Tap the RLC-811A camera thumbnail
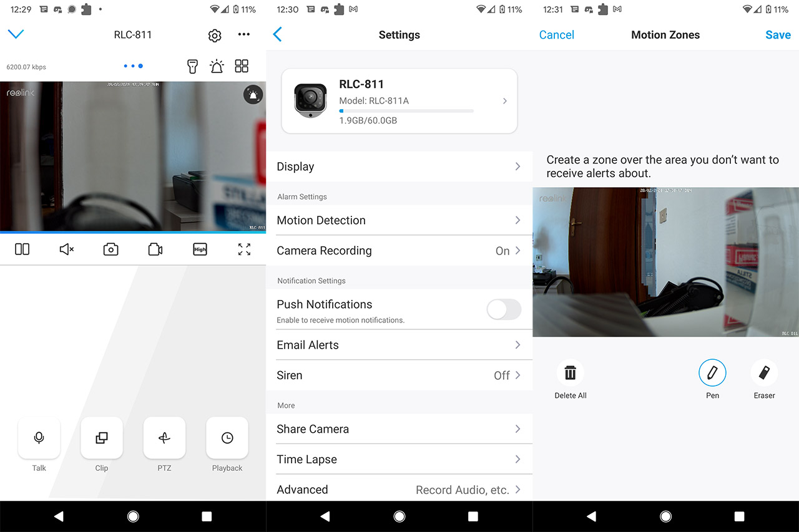 click(x=310, y=100)
